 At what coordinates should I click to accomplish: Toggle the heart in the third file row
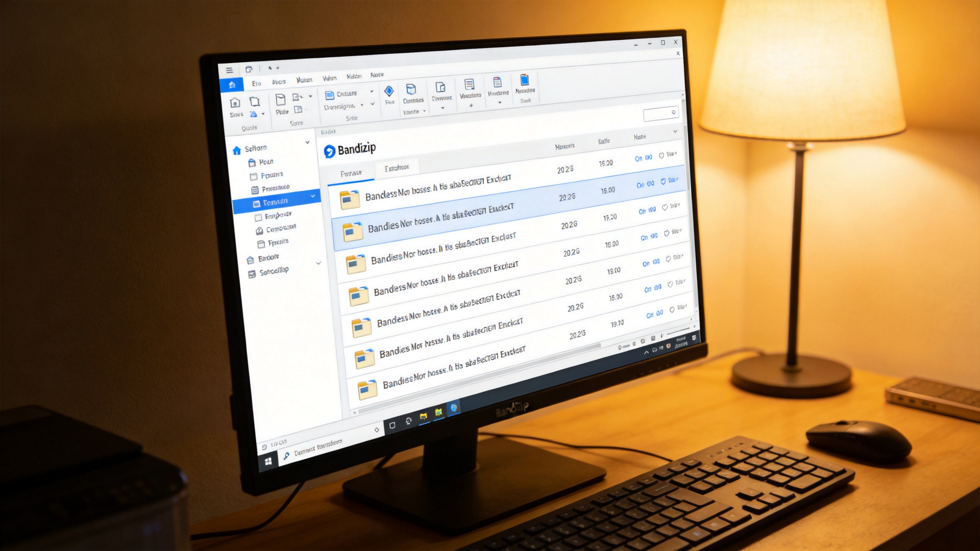click(664, 207)
